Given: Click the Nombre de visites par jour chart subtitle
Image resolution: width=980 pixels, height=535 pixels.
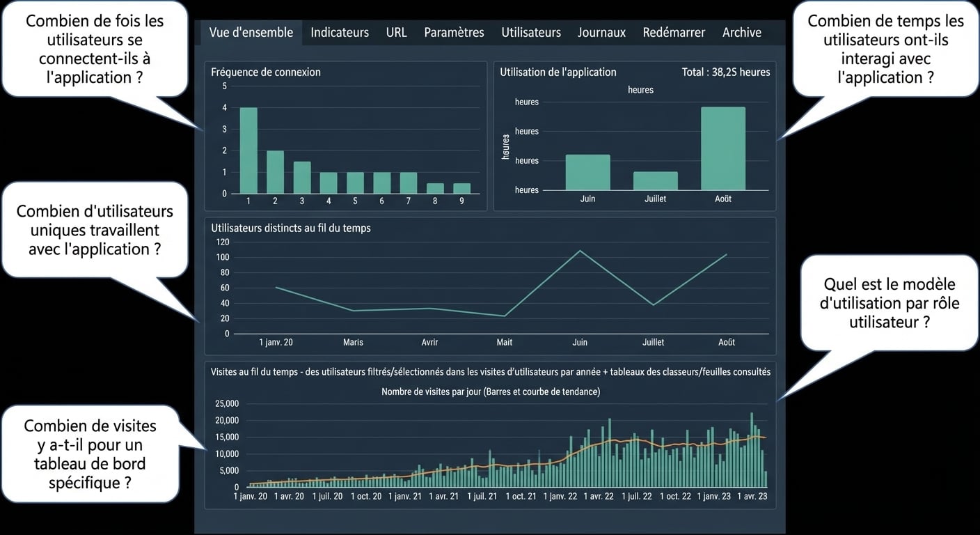Looking at the screenshot, I should click(x=491, y=391).
